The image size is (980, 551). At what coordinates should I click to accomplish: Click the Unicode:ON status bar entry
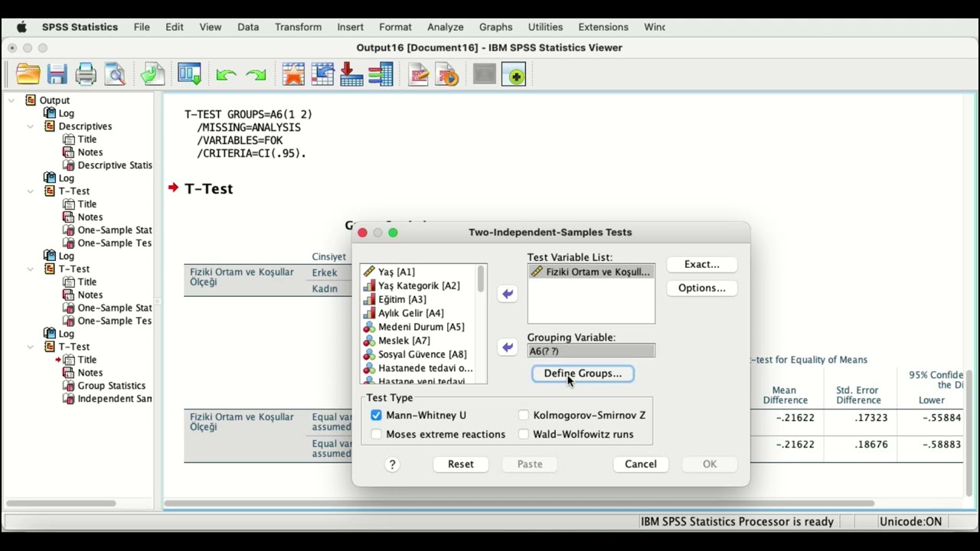(x=911, y=522)
